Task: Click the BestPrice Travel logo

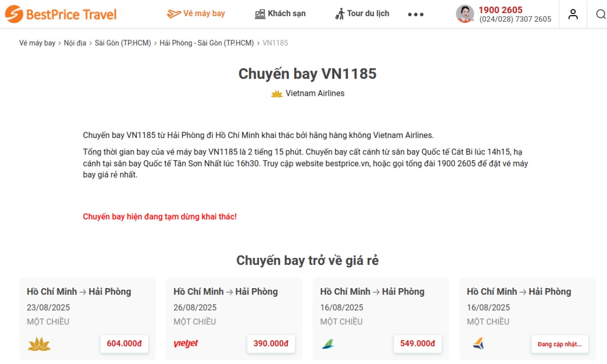Action: pos(61,14)
